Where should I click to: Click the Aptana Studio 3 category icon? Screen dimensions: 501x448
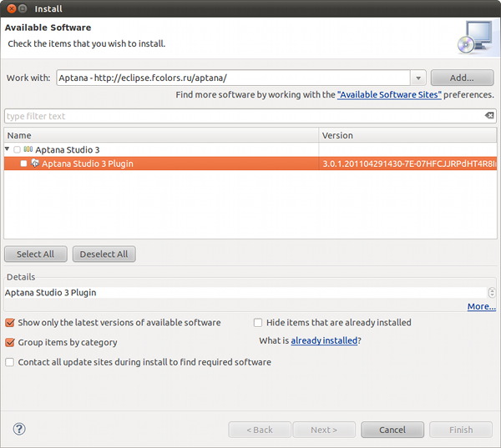[x=28, y=149]
